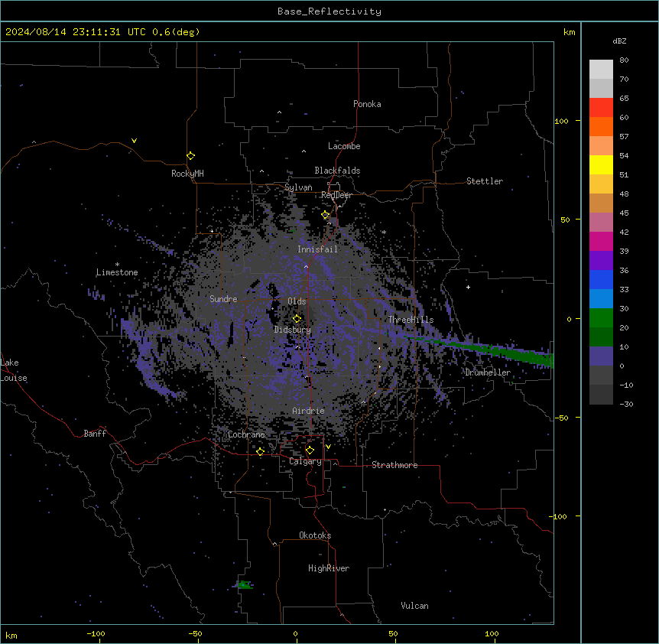
Task: Click the ThreeHills label
Action: click(411, 320)
